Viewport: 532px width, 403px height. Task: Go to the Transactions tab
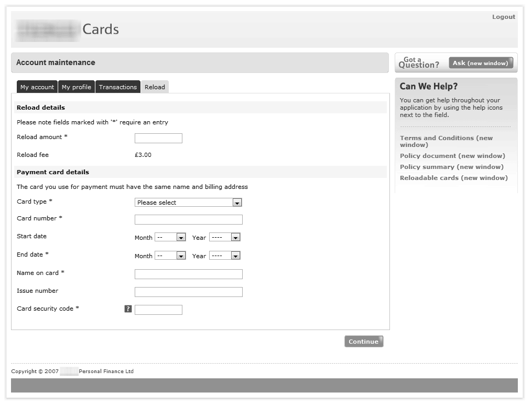coord(118,87)
